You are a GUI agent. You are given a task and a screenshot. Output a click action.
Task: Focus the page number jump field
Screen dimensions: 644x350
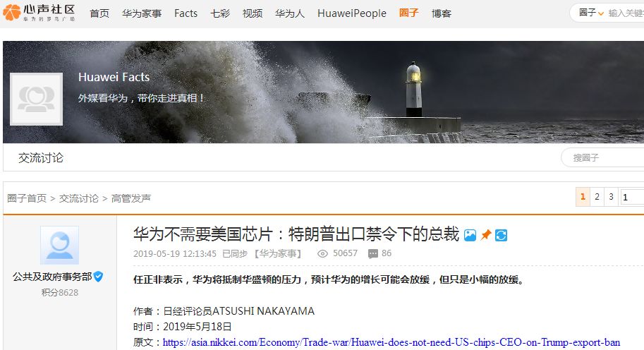click(x=632, y=197)
